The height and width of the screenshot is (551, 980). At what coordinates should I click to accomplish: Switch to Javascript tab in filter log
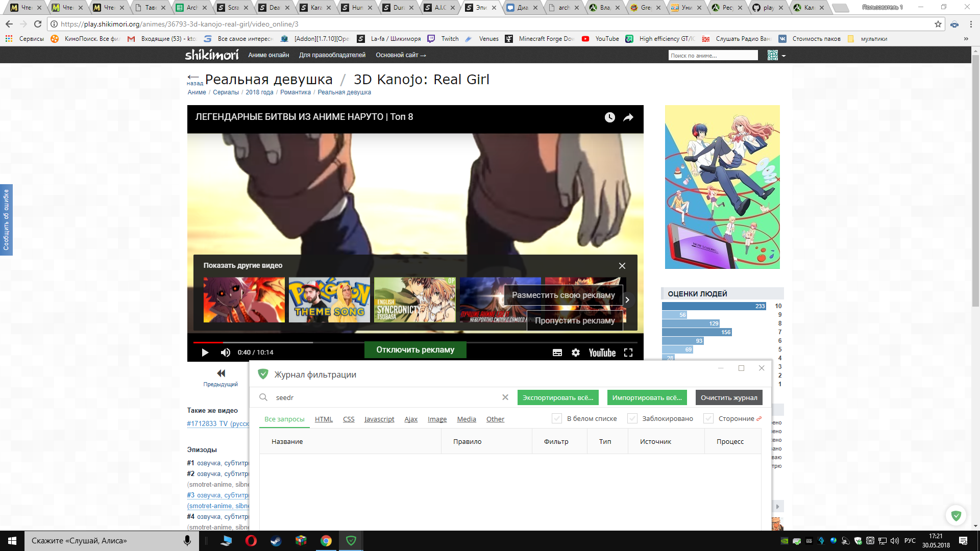click(379, 419)
